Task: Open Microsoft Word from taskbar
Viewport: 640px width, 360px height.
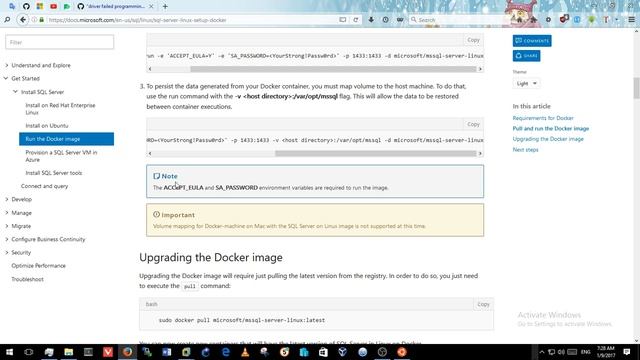Action: pos(167,352)
